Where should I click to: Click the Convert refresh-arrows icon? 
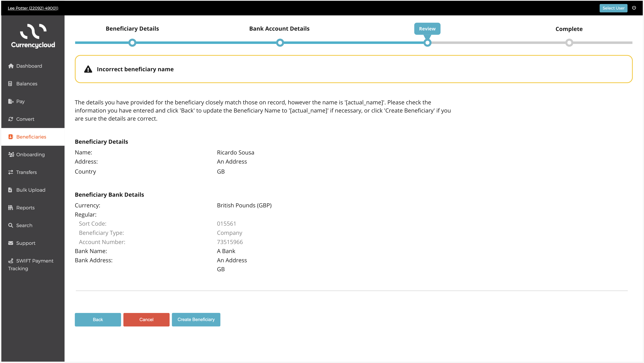(11, 119)
